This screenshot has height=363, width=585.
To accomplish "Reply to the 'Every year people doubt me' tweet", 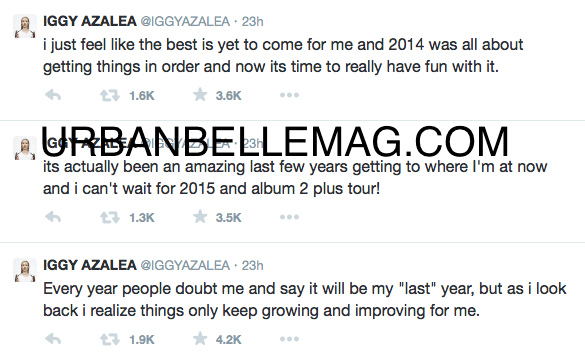I will point(53,339).
